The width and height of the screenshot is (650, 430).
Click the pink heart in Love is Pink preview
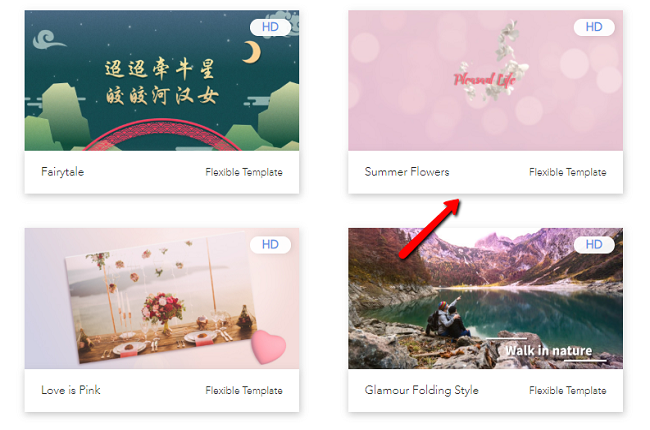click(268, 346)
